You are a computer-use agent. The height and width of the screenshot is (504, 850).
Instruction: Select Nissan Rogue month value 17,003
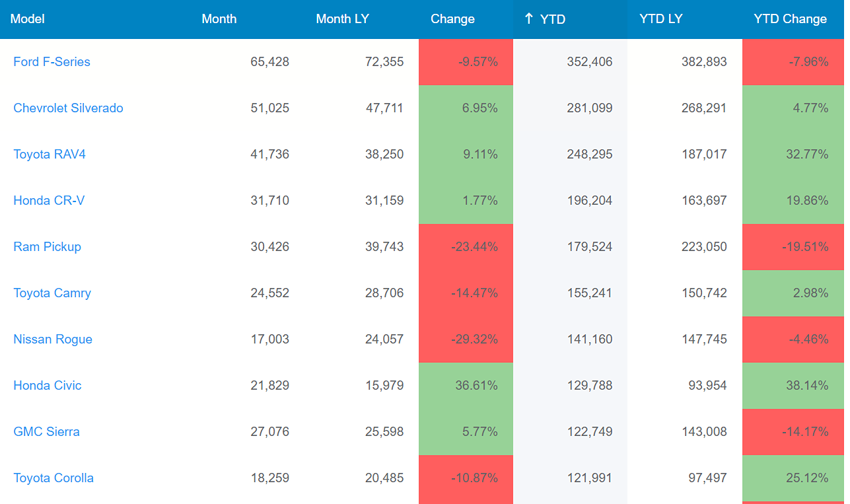[270, 339]
